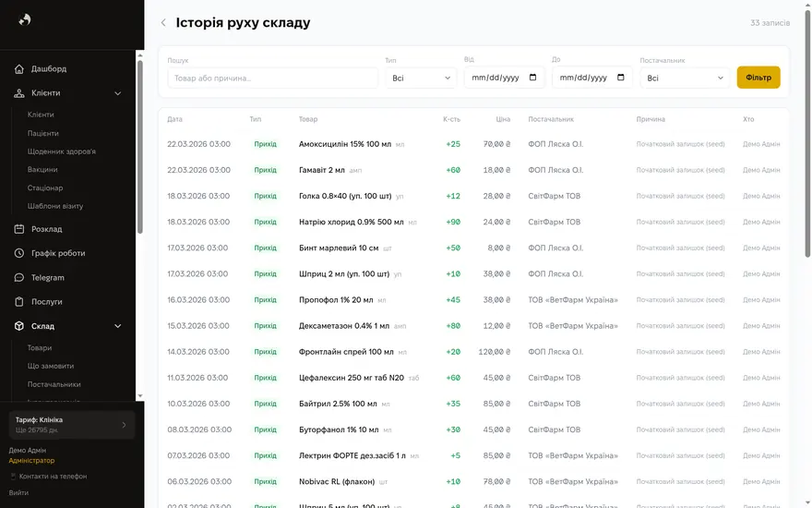Click the sidebar scroll down arrow
The width and height of the screenshot is (812, 508).
(140, 396)
